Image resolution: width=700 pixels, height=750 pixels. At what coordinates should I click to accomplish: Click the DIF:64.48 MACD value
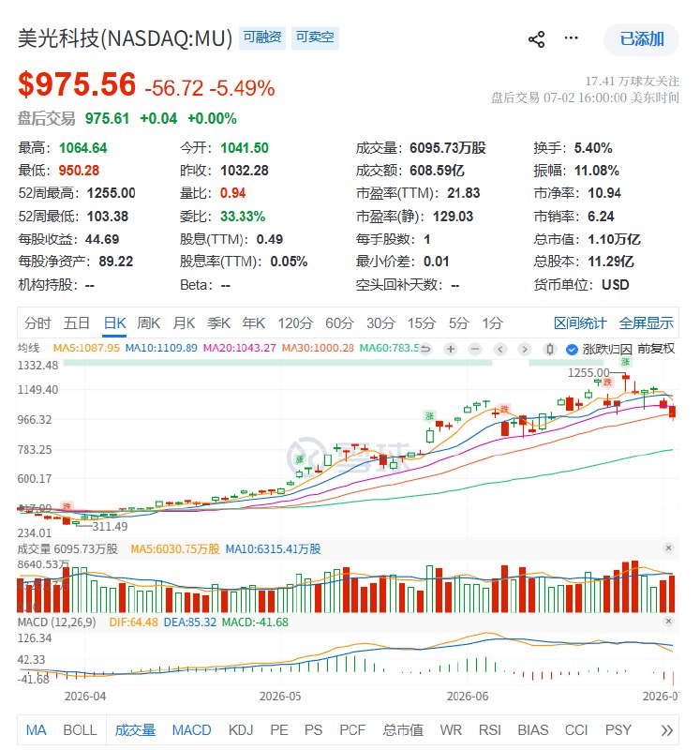(133, 622)
